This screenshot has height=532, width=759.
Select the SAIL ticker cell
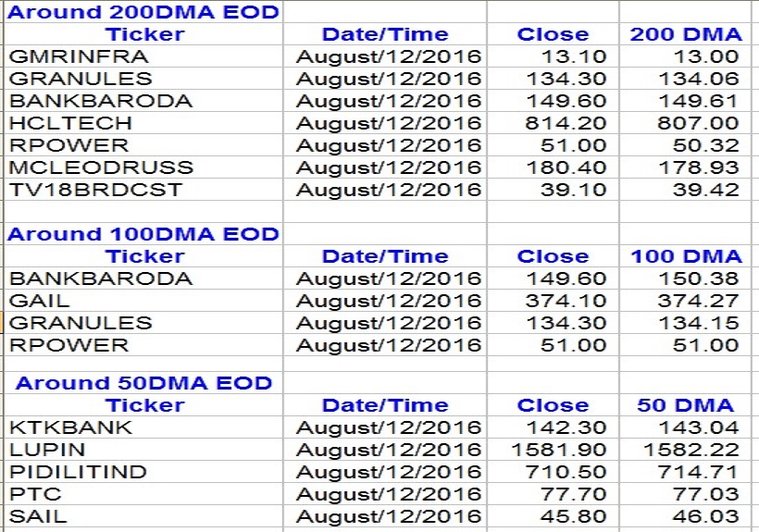click(38, 516)
